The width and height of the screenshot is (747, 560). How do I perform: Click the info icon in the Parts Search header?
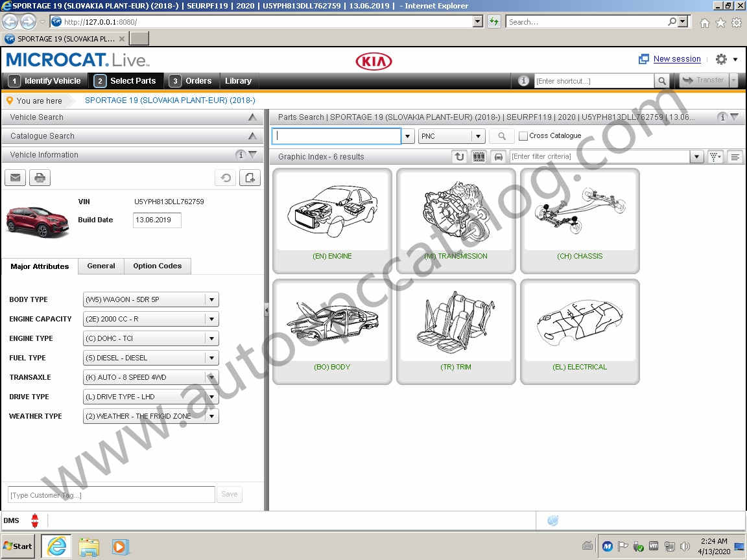click(722, 117)
